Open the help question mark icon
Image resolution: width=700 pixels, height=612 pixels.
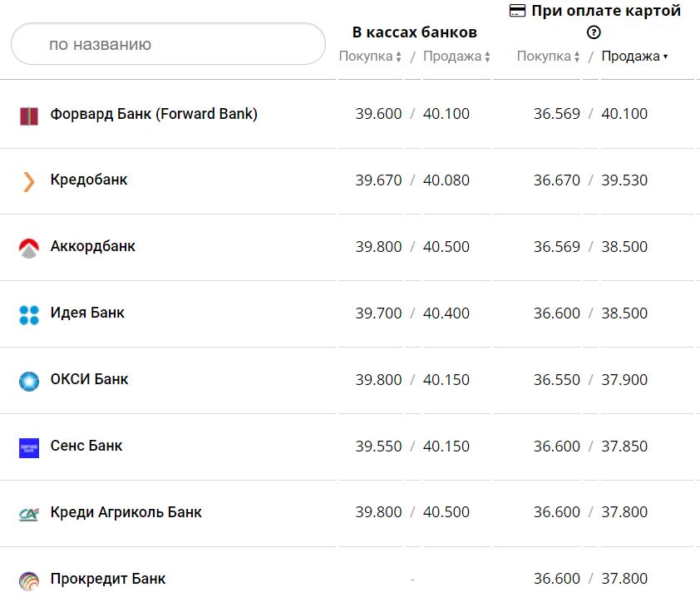click(594, 33)
